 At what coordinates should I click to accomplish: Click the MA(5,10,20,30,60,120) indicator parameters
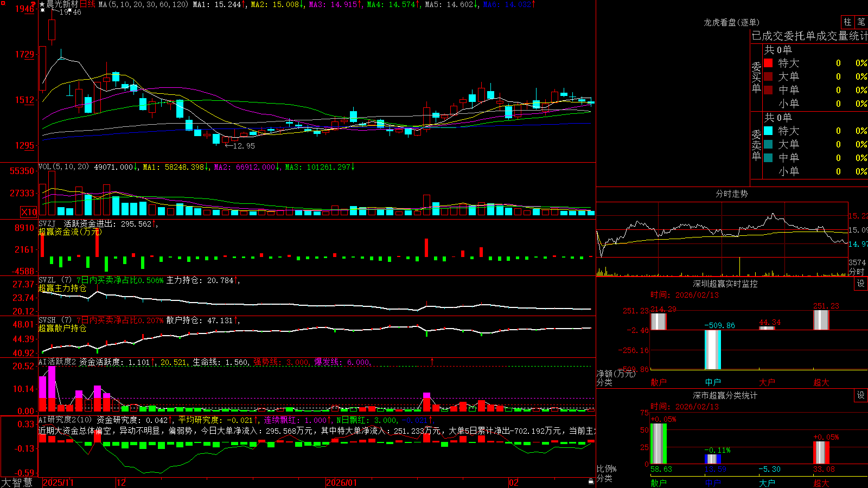(x=143, y=4)
